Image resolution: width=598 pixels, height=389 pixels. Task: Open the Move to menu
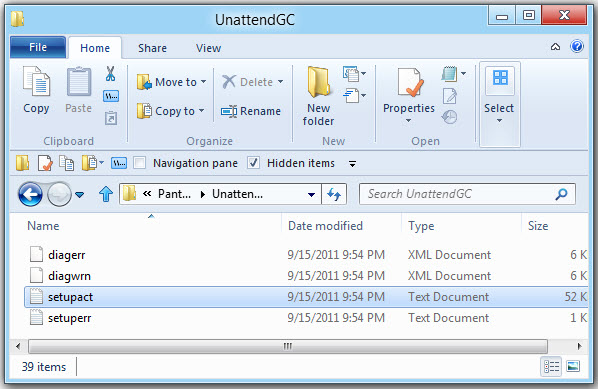(x=172, y=82)
